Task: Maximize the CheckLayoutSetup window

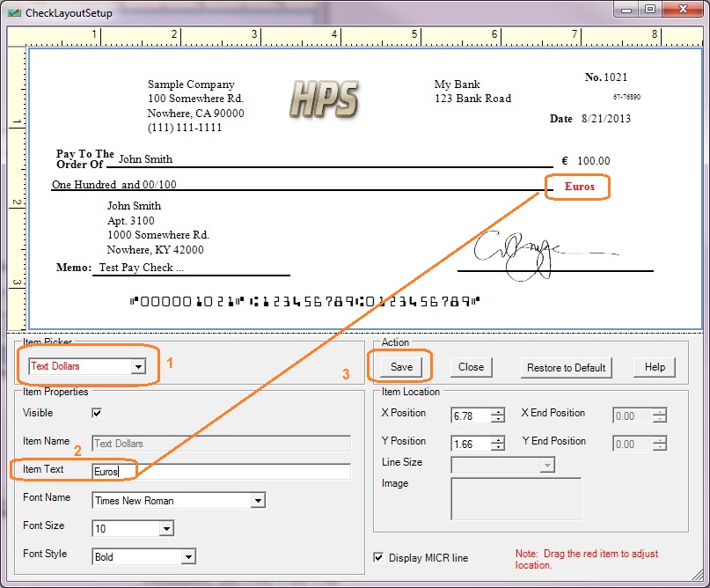Action: (650, 10)
